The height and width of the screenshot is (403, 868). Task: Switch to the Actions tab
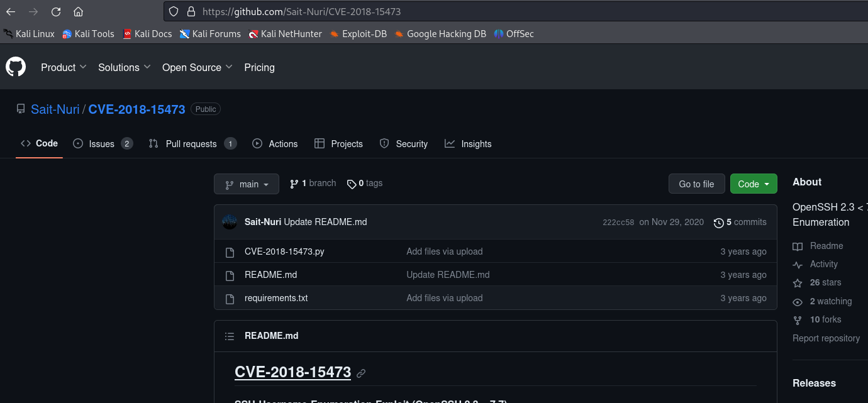pos(275,144)
